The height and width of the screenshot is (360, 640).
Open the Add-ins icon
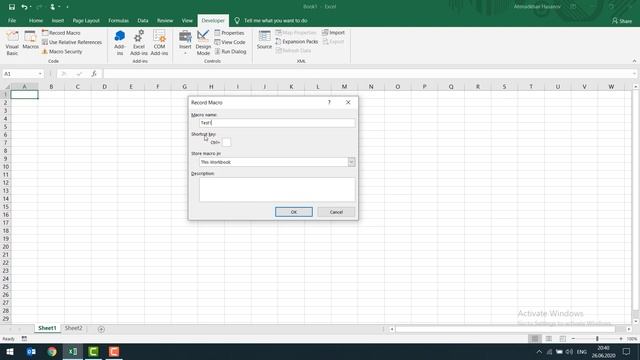click(x=120, y=42)
